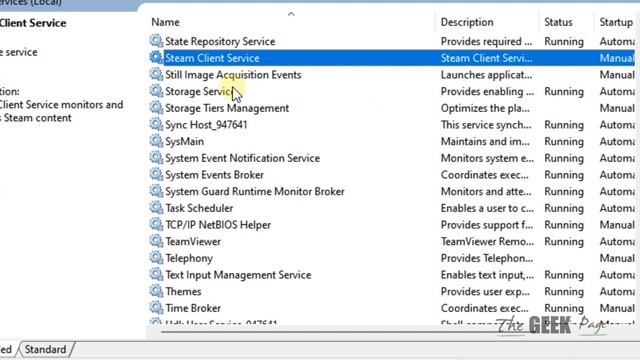Select the Task Scheduler service
Image resolution: width=640 pixels, height=360 pixels.
199,208
